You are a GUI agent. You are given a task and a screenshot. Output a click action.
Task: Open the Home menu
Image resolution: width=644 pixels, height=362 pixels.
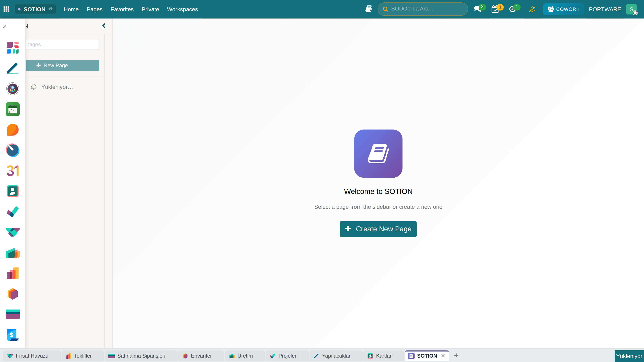pos(71,9)
